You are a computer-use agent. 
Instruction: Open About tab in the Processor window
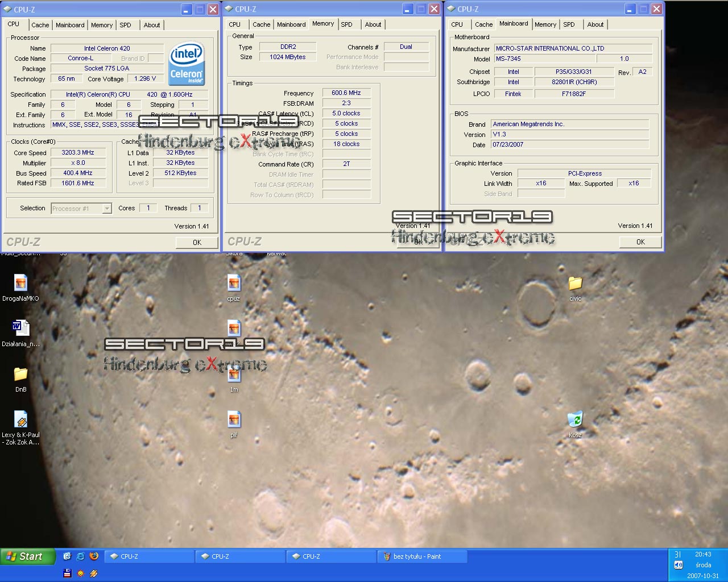pos(152,25)
